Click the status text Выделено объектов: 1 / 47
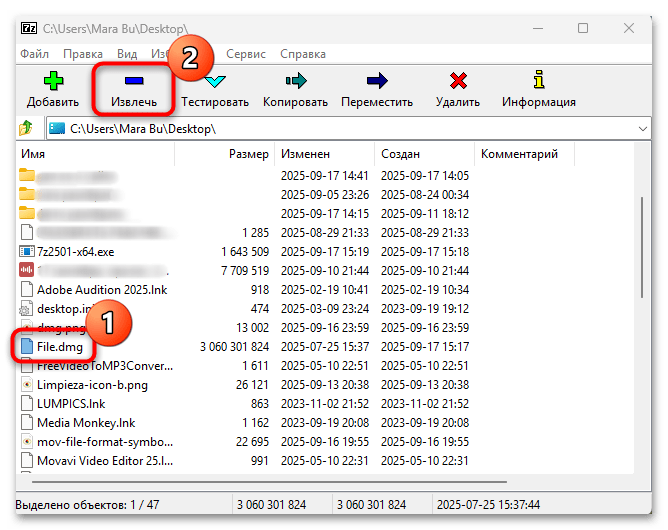The image size is (668, 530). click(87, 505)
